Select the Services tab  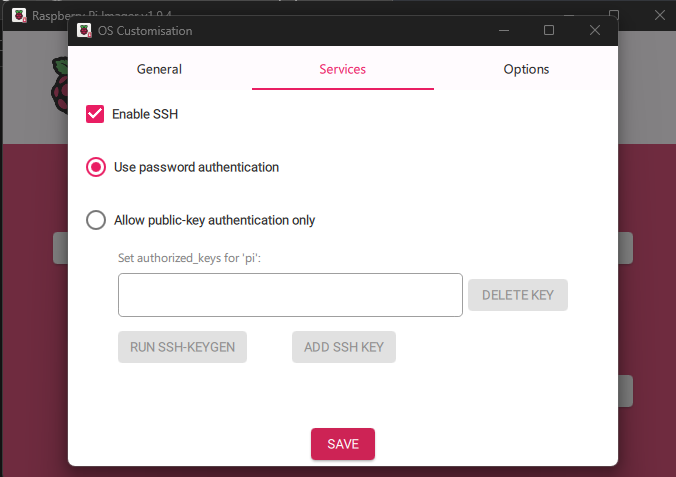pos(343,69)
